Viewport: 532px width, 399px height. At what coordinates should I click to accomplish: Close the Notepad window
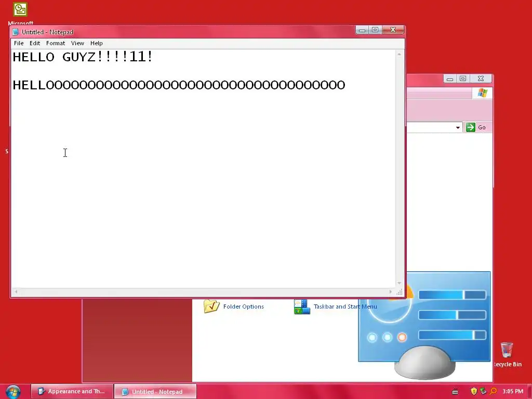point(393,30)
